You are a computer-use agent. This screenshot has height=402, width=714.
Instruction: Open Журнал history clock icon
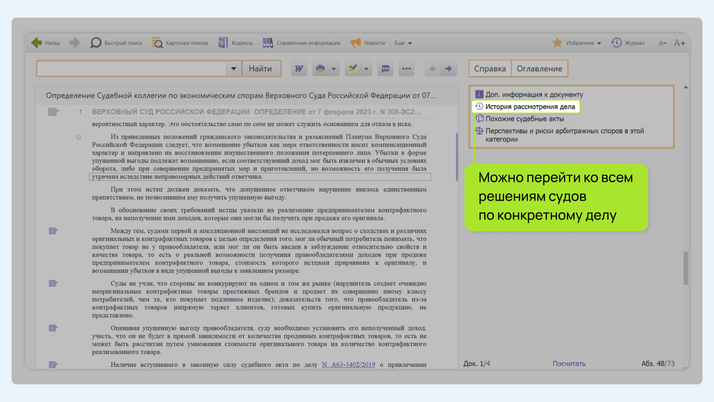616,43
